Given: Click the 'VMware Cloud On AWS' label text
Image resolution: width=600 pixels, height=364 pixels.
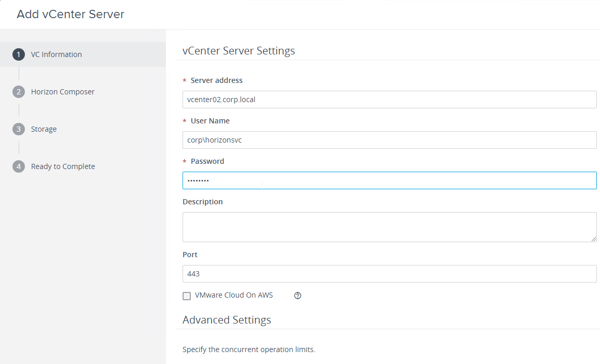Looking at the screenshot, I should (234, 295).
